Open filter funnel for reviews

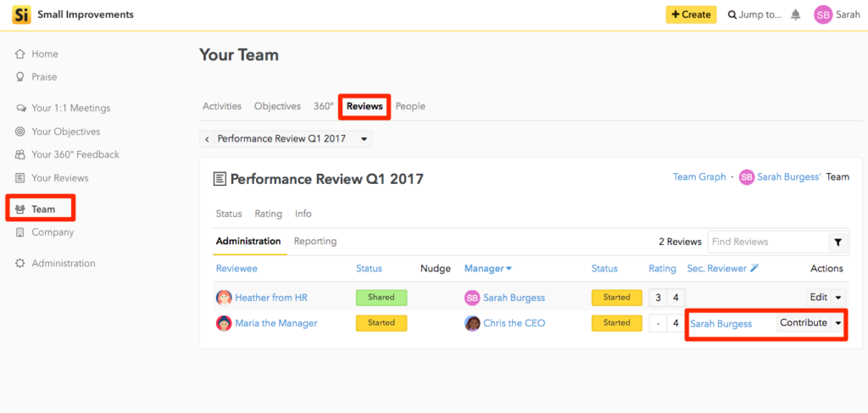[838, 242]
